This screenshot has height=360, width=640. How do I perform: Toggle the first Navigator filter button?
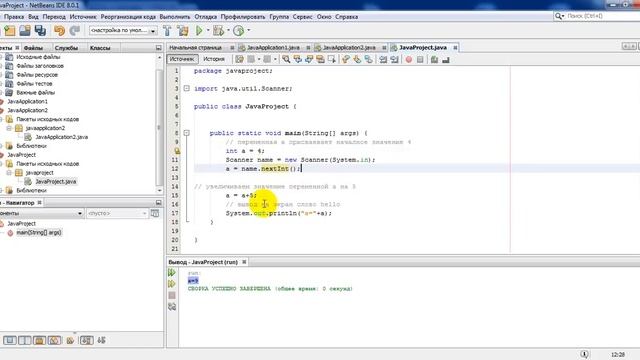(x=10, y=340)
